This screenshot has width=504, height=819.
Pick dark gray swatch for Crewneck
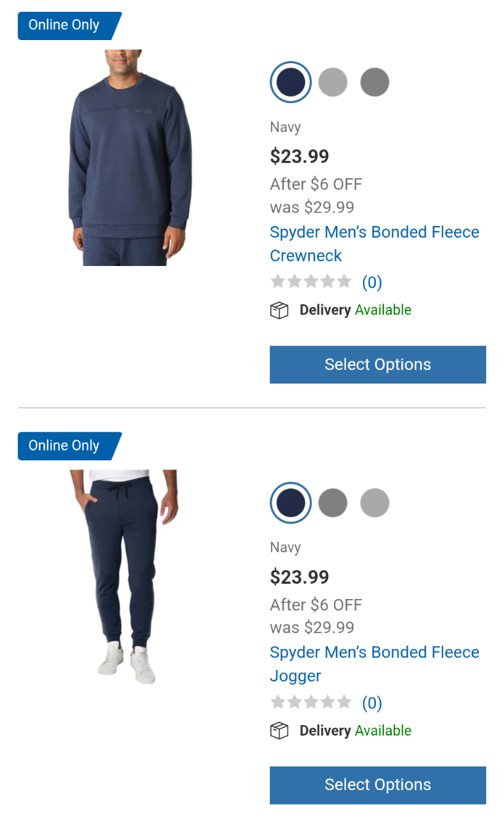375,82
